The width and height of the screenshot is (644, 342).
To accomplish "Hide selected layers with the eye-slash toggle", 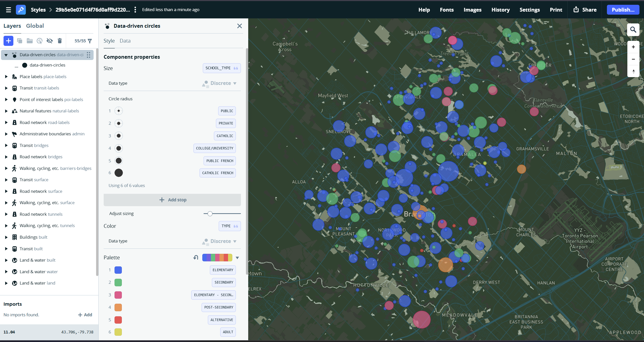I will click(x=50, y=41).
